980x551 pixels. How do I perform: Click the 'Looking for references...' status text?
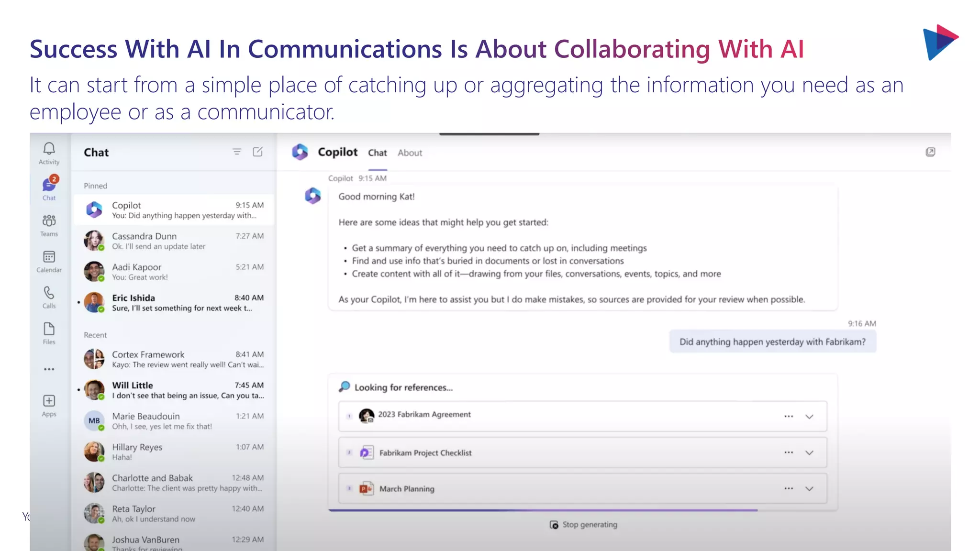tap(403, 387)
